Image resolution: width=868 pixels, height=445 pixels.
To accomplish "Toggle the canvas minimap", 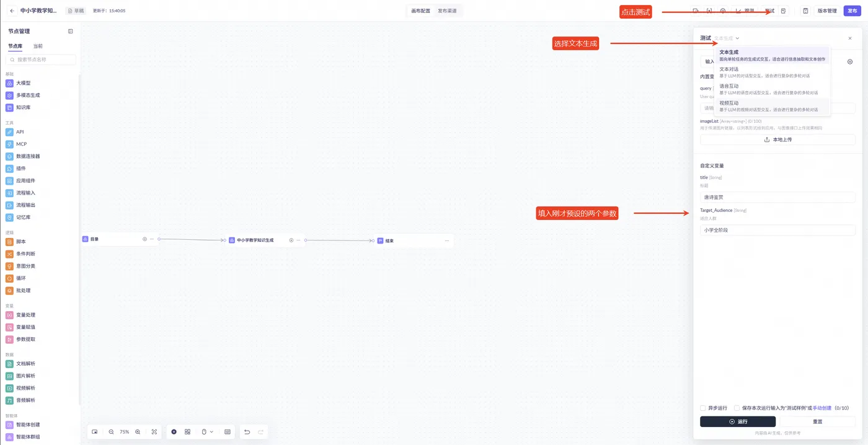I will click(95, 431).
